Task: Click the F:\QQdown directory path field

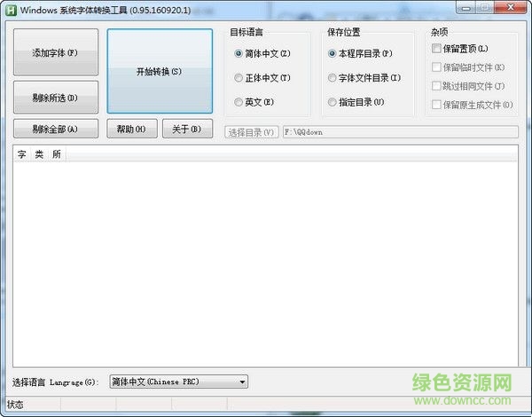Action: pos(401,132)
